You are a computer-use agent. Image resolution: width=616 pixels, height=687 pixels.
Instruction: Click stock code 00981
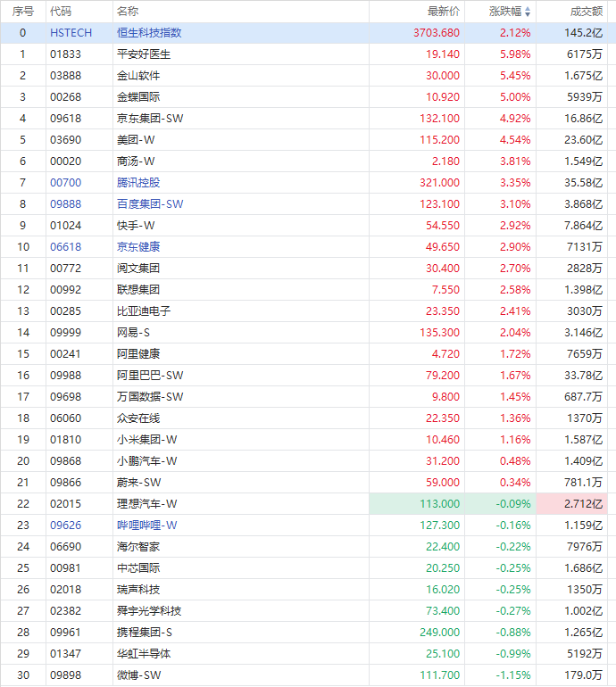tap(66, 568)
